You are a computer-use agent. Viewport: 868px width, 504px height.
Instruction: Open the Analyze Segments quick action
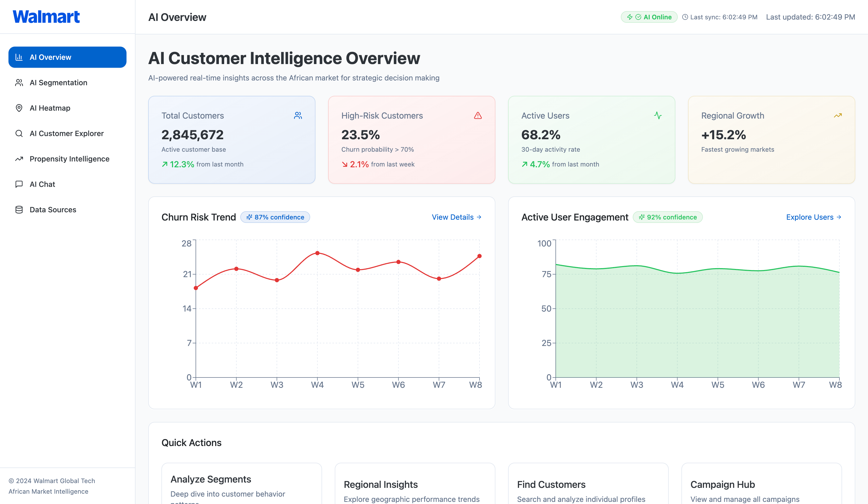[241, 483]
